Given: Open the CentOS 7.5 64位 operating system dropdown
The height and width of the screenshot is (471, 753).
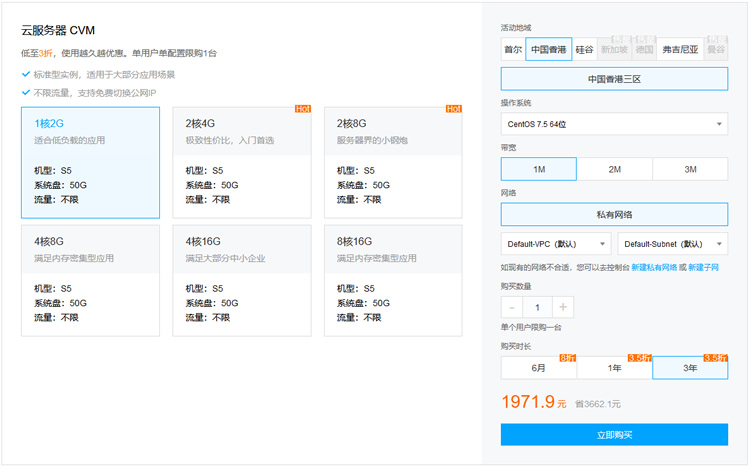Looking at the screenshot, I should click(x=614, y=124).
